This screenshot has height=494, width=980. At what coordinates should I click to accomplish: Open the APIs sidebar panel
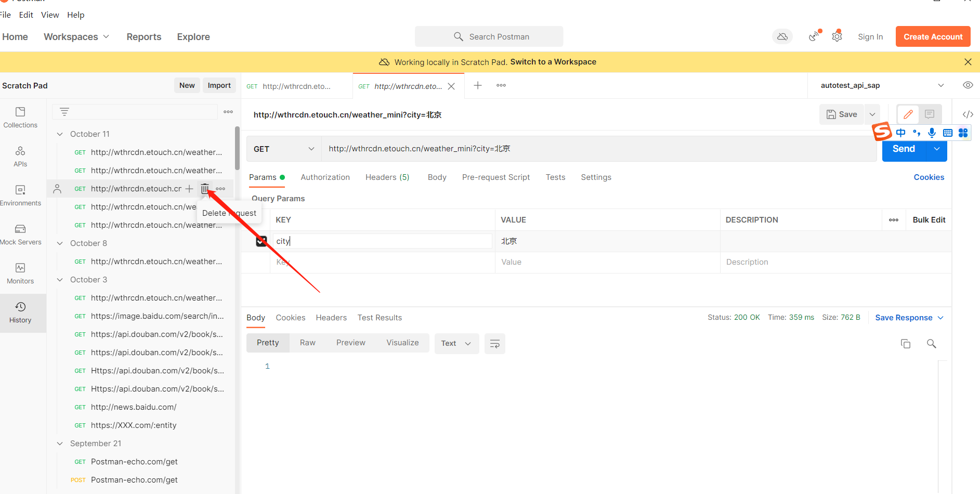point(20,157)
